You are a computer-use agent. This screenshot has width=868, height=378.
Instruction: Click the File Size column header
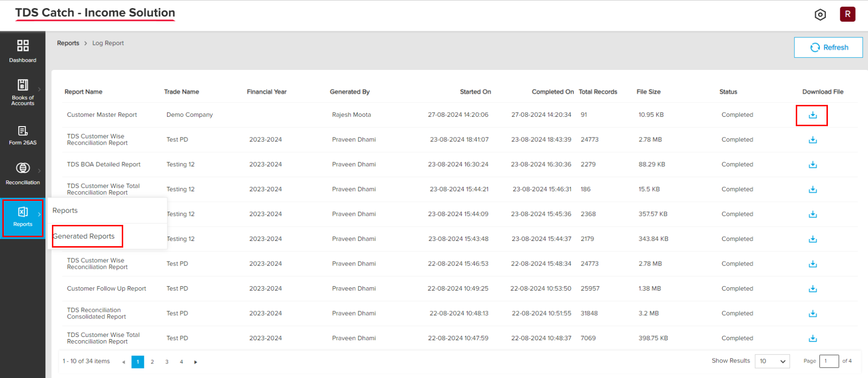coord(649,92)
